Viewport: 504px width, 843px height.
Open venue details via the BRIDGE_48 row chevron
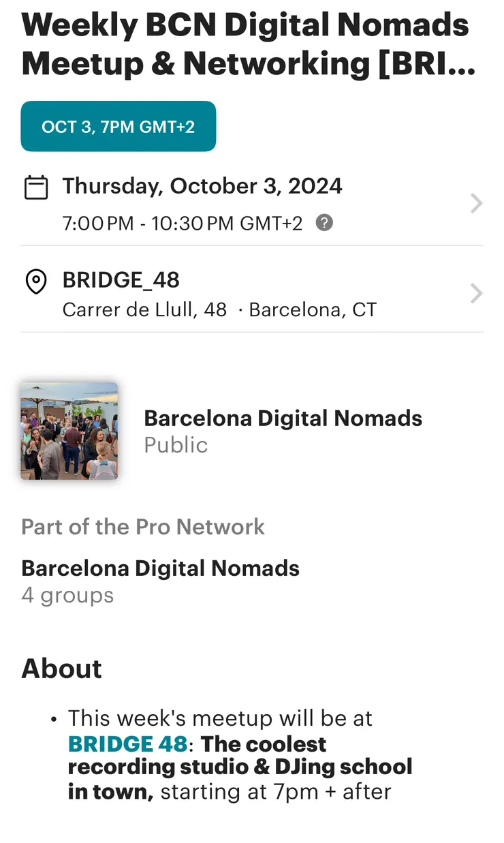point(476,294)
